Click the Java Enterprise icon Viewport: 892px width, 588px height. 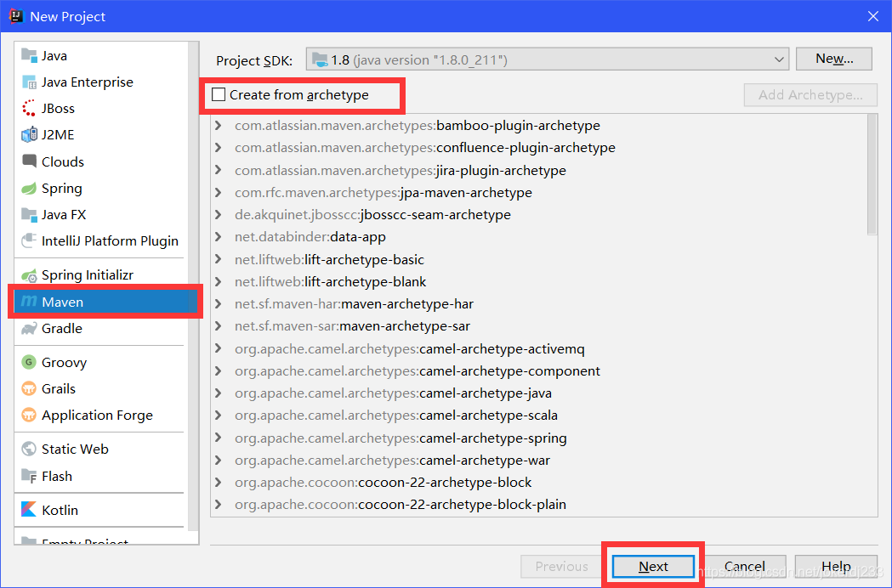point(29,82)
